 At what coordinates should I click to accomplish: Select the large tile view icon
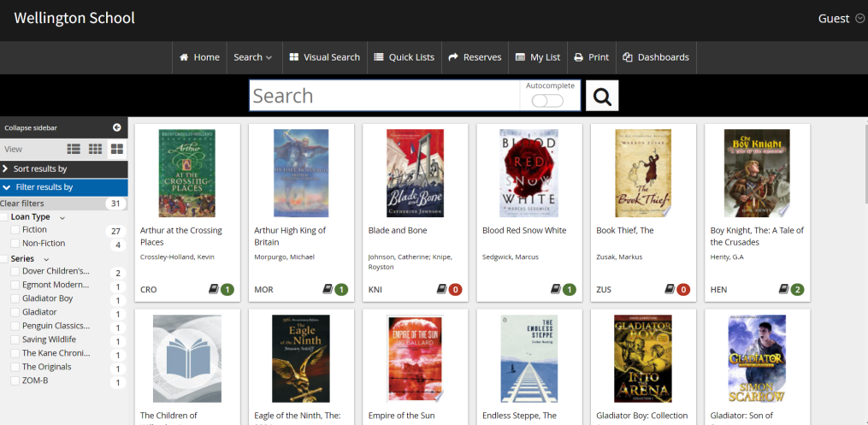(x=117, y=149)
